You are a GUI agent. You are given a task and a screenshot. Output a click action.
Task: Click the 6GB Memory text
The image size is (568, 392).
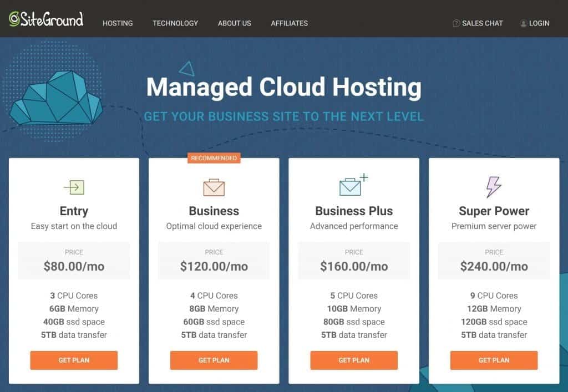tap(74, 309)
